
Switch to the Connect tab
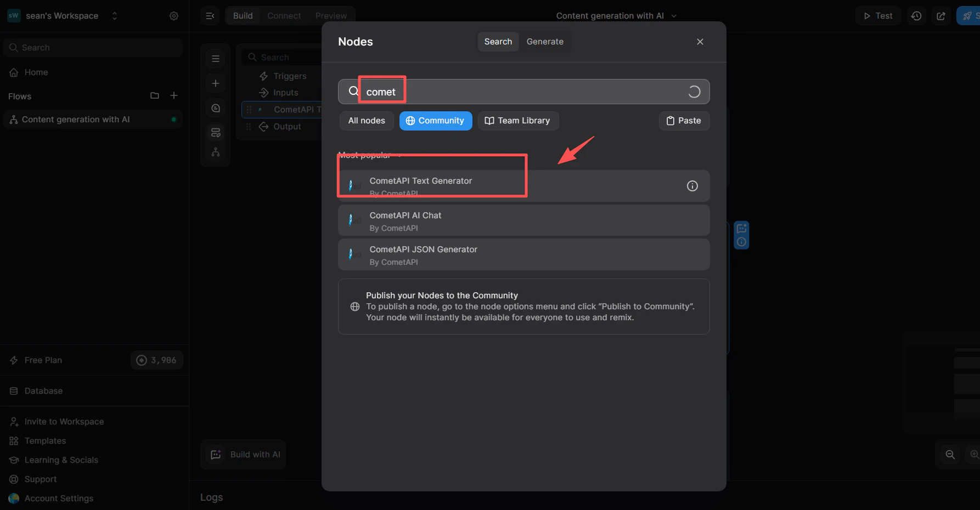(x=284, y=15)
